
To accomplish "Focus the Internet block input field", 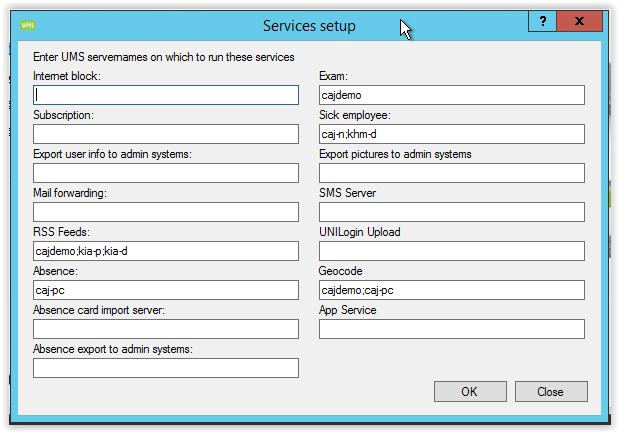I will [166, 95].
